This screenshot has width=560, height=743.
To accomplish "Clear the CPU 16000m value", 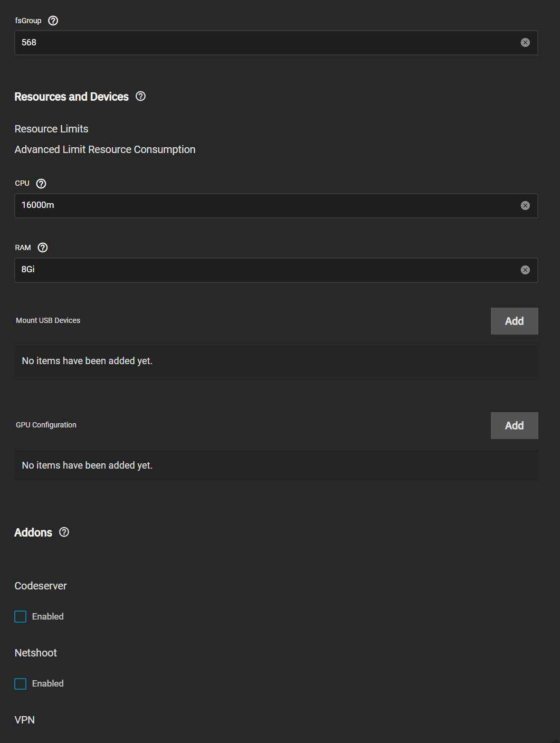I will pyautogui.click(x=525, y=206).
